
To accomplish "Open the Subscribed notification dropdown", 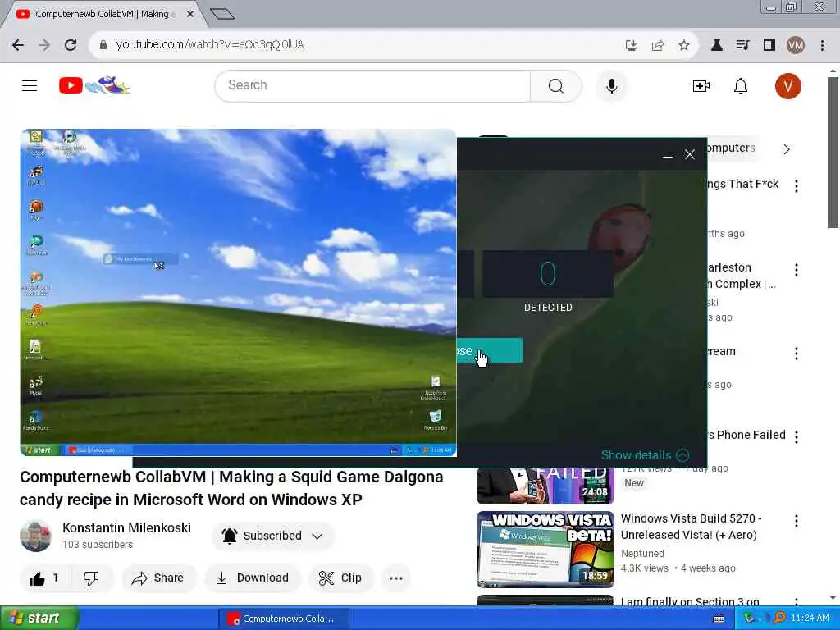I will pyautogui.click(x=273, y=536).
